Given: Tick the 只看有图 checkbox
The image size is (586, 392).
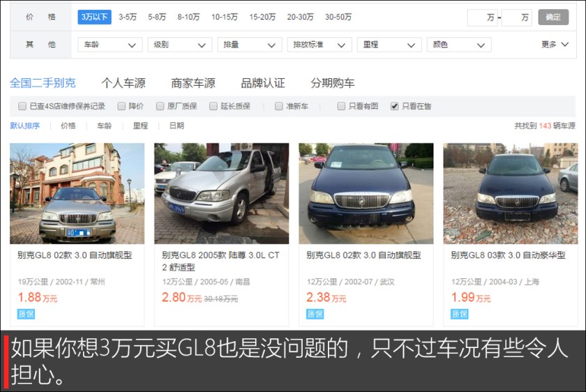Looking at the screenshot, I should pyautogui.click(x=341, y=107).
